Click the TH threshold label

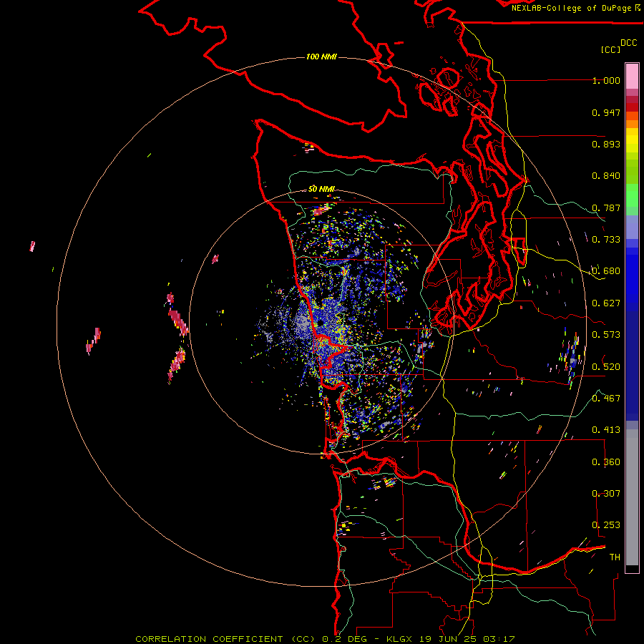615,557
